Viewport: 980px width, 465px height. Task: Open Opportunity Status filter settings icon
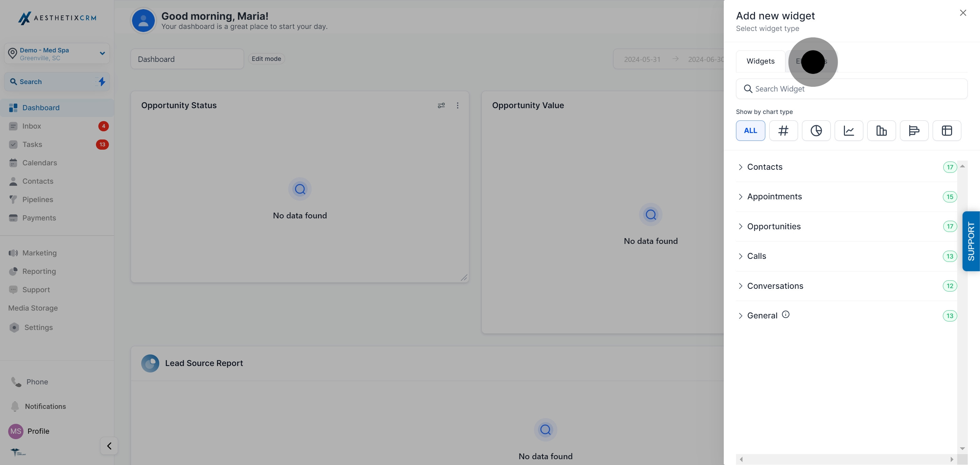441,105
